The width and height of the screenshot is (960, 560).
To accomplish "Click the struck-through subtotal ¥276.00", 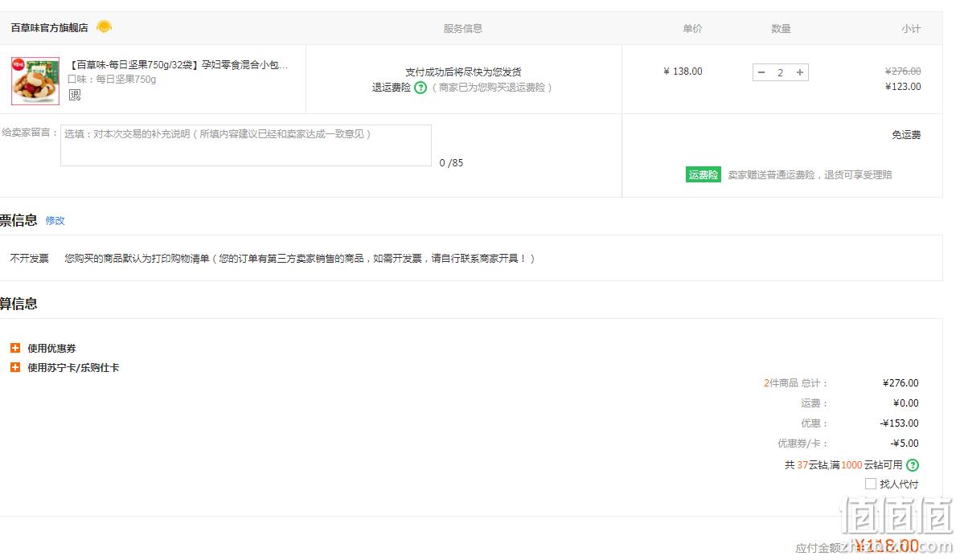I will (x=903, y=71).
